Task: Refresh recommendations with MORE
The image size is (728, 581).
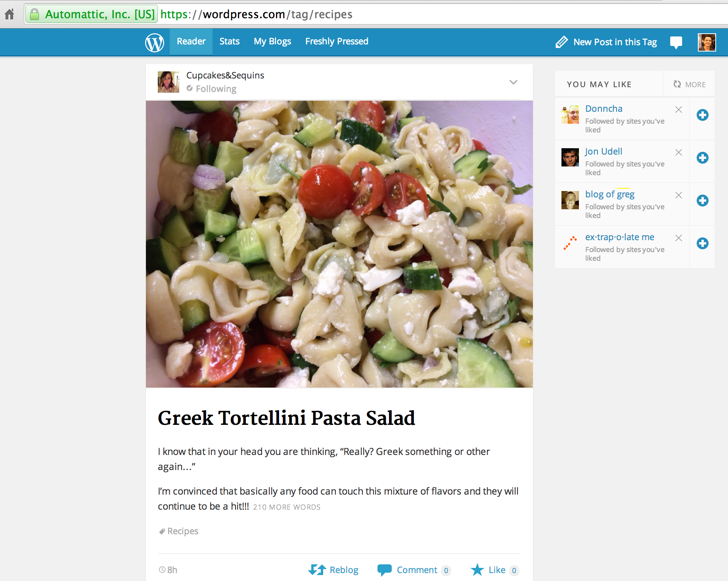Action: tap(690, 84)
